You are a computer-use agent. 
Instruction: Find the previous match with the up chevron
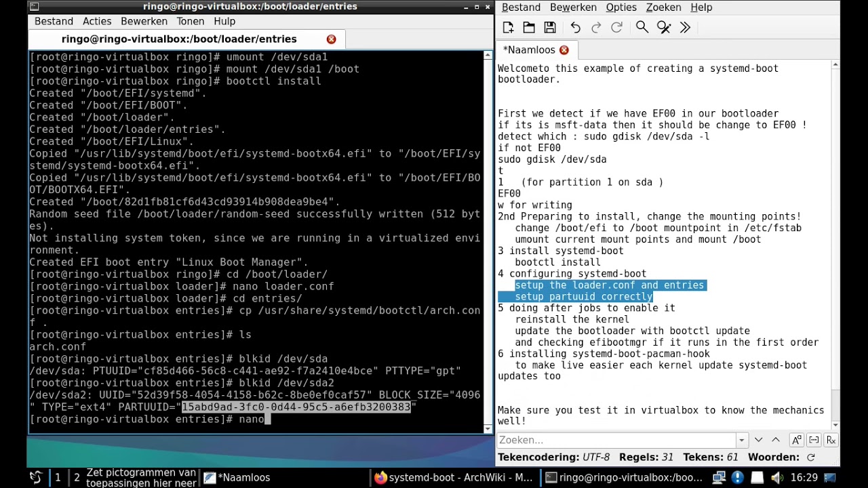coord(776,440)
